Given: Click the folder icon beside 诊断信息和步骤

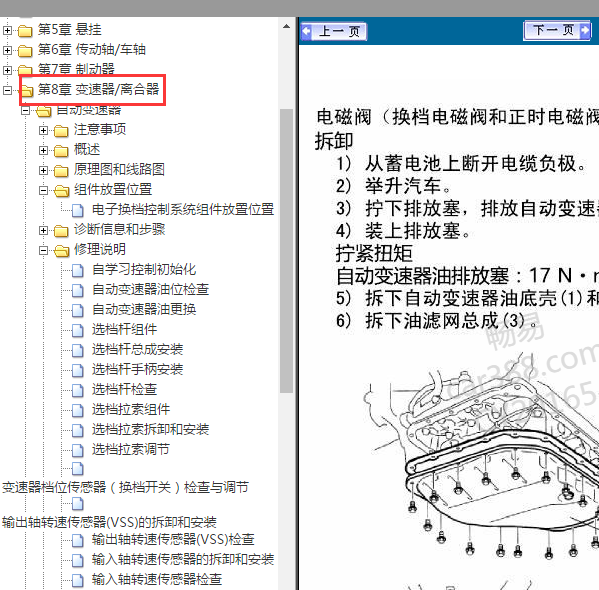Looking at the screenshot, I should 61,230.
